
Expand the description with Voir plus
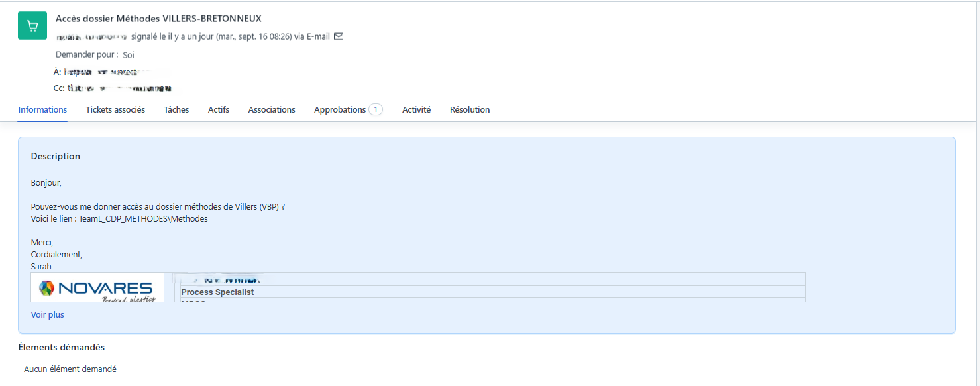(47, 314)
